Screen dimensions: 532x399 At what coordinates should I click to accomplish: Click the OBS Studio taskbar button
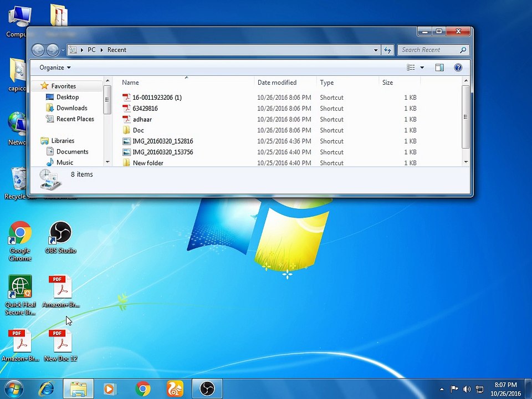point(207,389)
